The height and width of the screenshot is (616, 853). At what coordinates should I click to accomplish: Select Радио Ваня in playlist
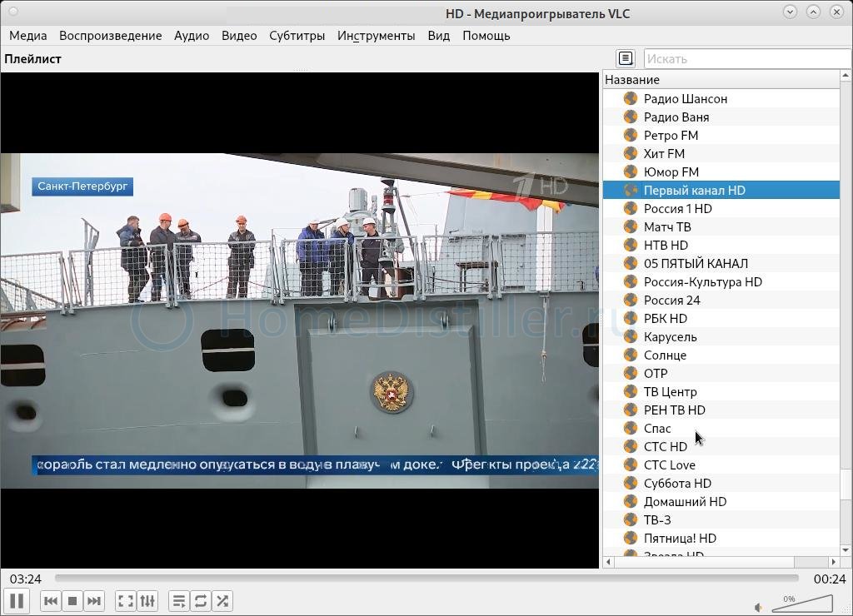click(721, 117)
